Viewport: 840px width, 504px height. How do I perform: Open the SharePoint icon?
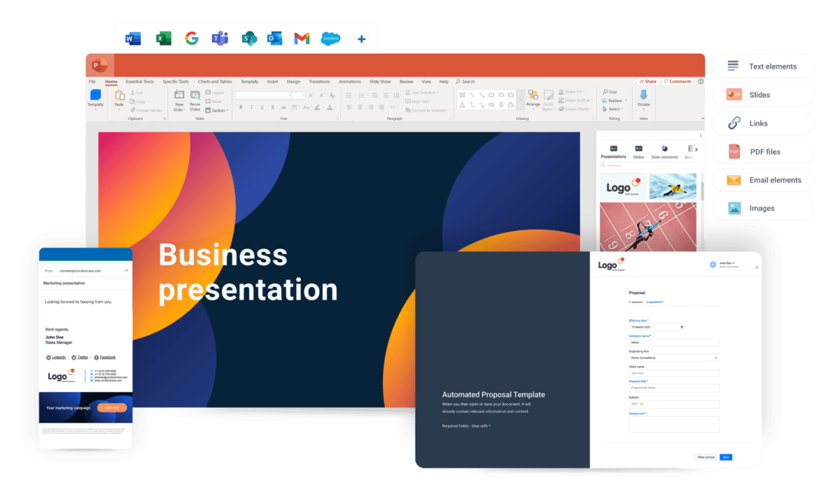(248, 38)
